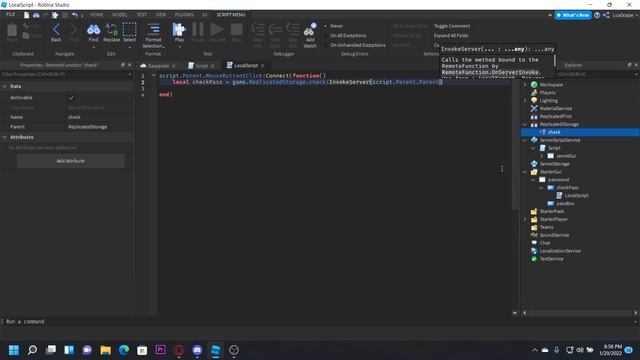Collapse code fold on line 1
640x360 pixels.
(x=153, y=76)
